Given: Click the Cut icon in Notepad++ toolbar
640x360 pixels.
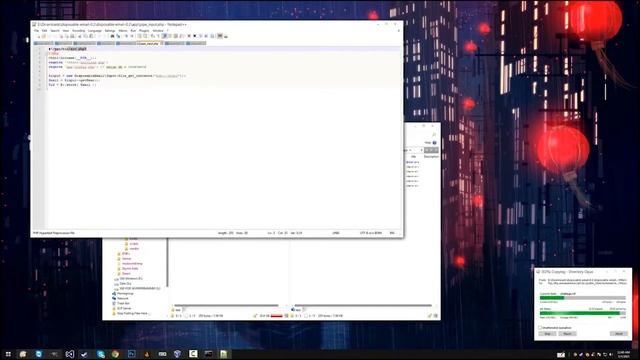Looking at the screenshot, I should click(80, 36).
